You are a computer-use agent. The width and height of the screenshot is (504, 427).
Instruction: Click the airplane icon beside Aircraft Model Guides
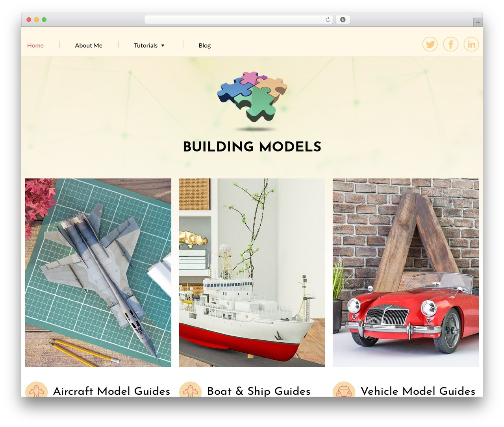pyautogui.click(x=37, y=389)
